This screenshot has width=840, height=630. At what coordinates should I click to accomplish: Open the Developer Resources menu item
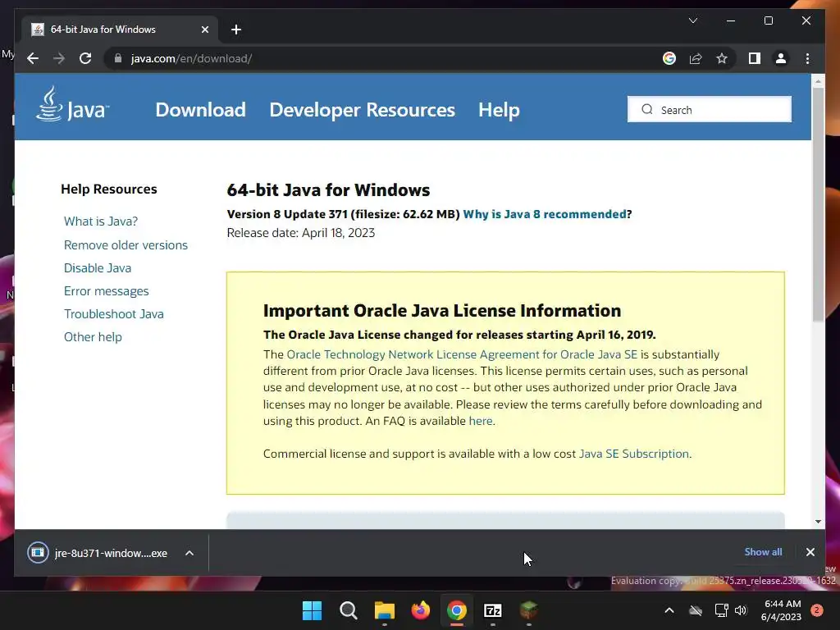(x=362, y=110)
